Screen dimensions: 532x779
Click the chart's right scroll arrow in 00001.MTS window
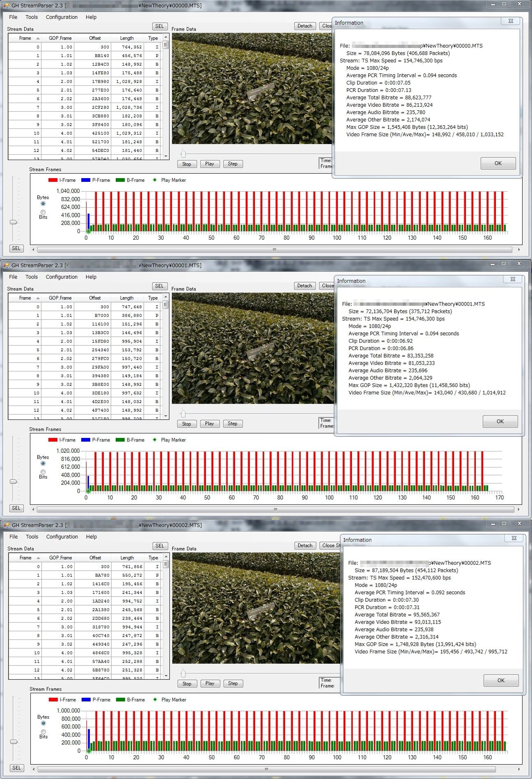pos(518,509)
